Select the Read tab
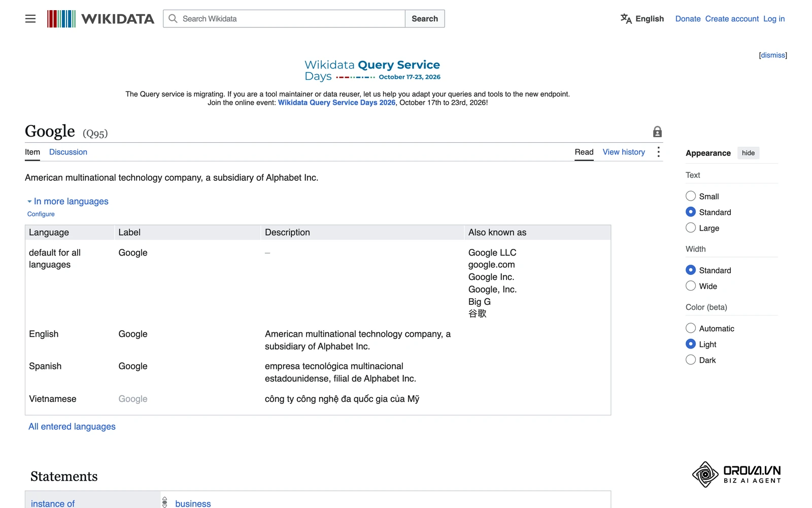 tap(584, 152)
